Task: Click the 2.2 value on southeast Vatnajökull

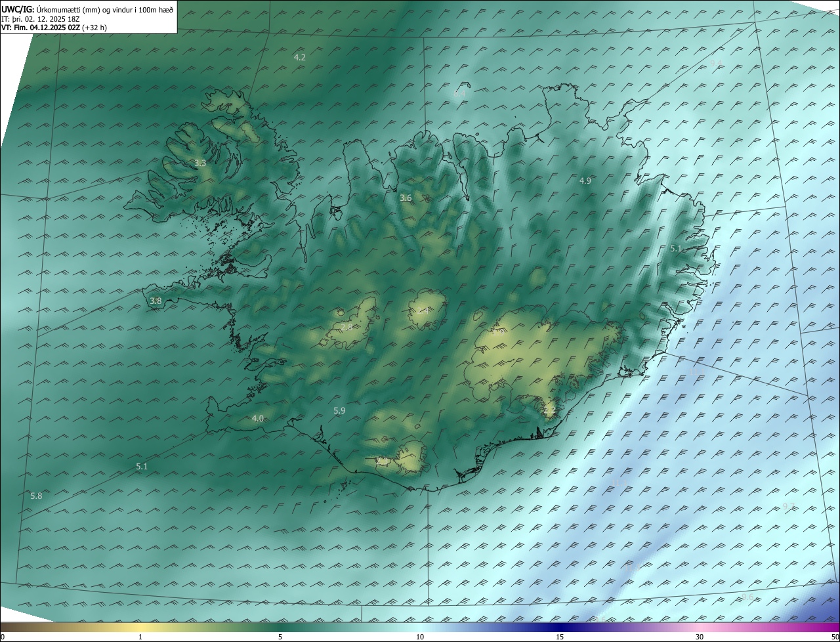Action: coord(549,410)
